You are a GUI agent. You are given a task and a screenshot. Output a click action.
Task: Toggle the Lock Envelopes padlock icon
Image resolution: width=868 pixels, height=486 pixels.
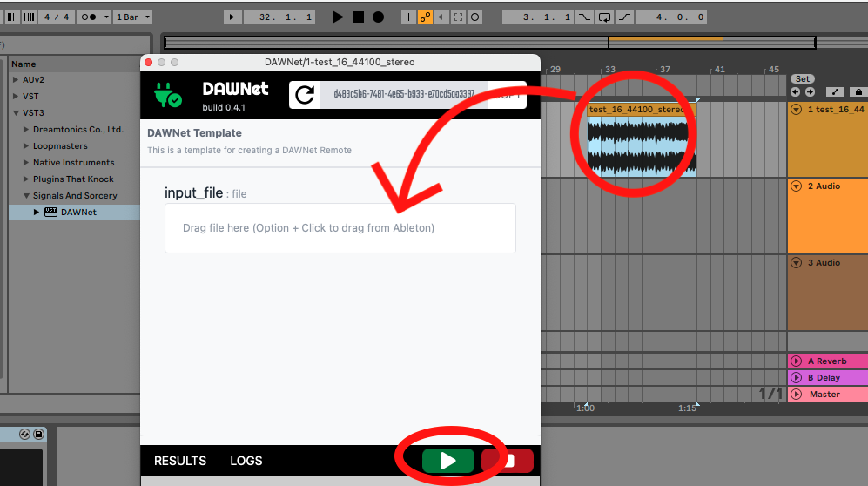tap(858, 91)
